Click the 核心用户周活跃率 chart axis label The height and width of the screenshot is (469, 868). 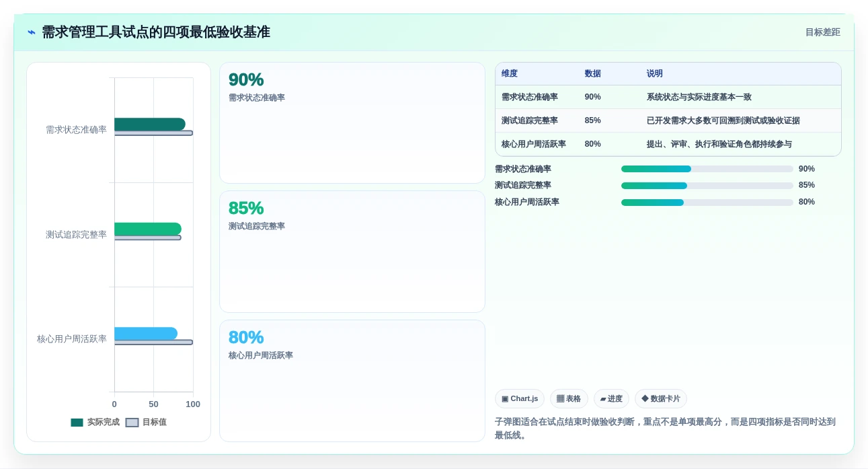pyautogui.click(x=72, y=339)
